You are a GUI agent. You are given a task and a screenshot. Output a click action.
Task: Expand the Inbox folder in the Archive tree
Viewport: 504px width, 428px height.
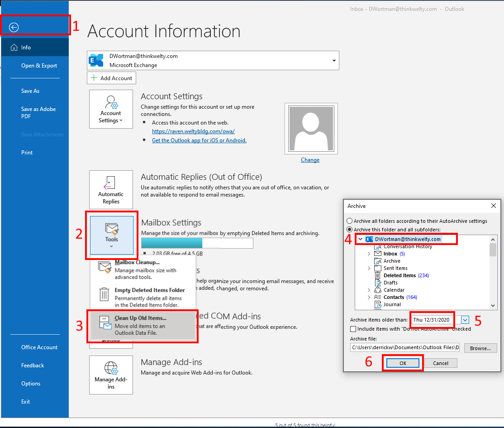coord(369,254)
